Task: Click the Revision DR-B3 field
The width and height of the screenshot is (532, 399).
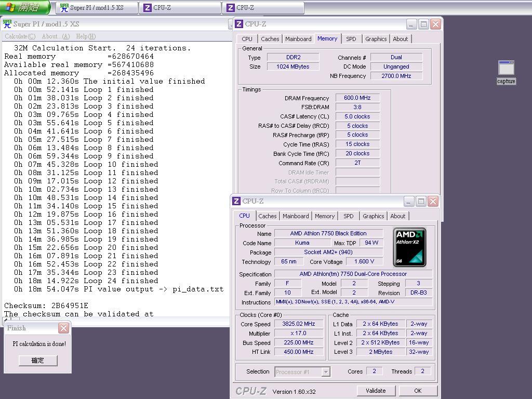Action: pos(419,292)
